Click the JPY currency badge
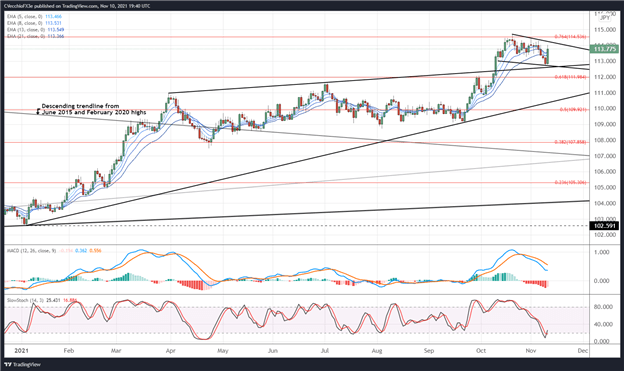Image resolution: width=624 pixels, height=371 pixels. pyautogui.click(x=605, y=18)
